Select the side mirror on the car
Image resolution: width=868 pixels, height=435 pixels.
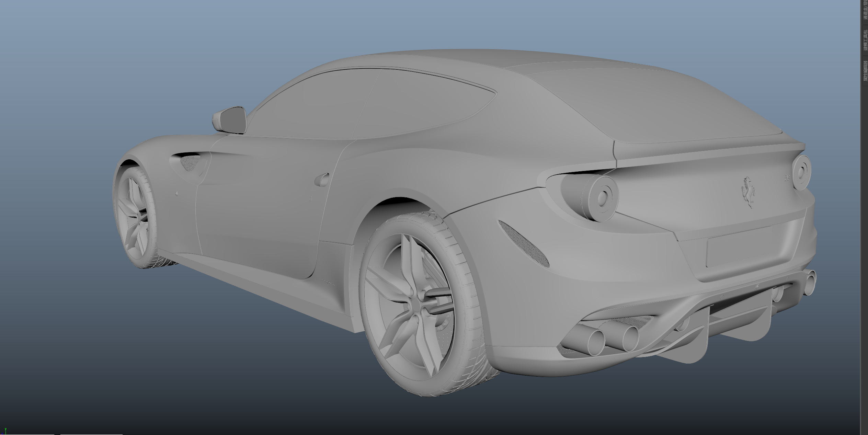[231, 119]
